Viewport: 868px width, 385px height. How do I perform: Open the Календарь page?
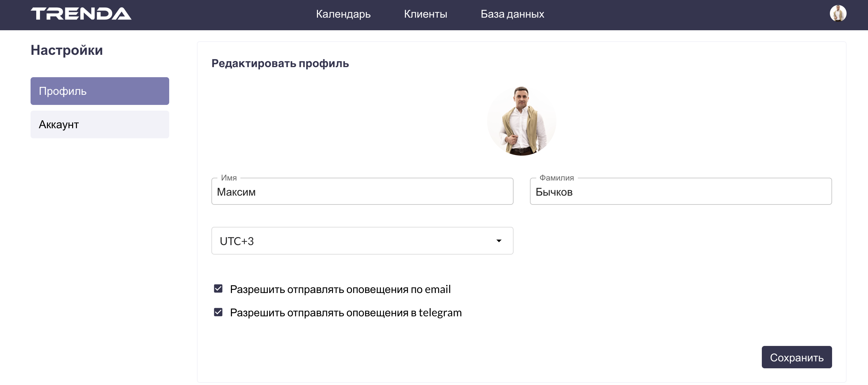(343, 14)
